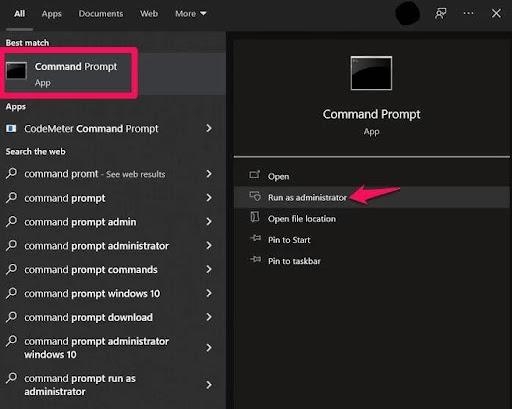Click the Open action icon
This screenshot has height=409, width=512.
pyautogui.click(x=255, y=174)
